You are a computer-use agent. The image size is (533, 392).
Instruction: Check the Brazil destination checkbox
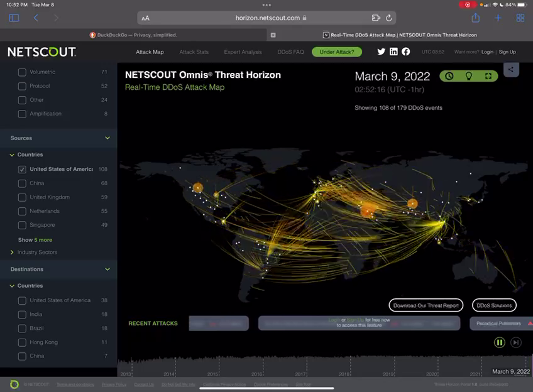click(x=22, y=328)
